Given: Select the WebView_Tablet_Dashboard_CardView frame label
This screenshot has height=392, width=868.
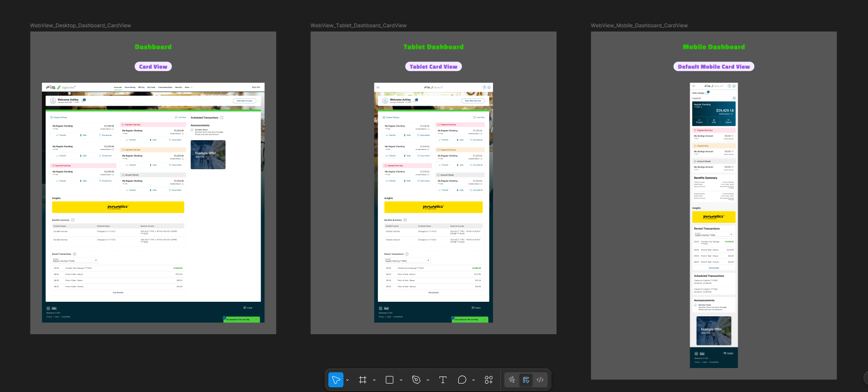Looking at the screenshot, I should pyautogui.click(x=358, y=25).
